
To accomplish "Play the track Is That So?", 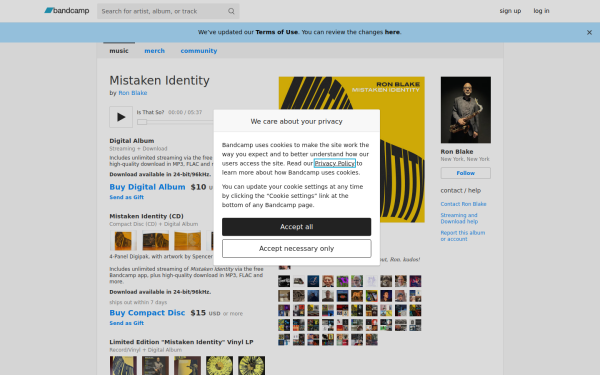I will pyautogui.click(x=121, y=117).
